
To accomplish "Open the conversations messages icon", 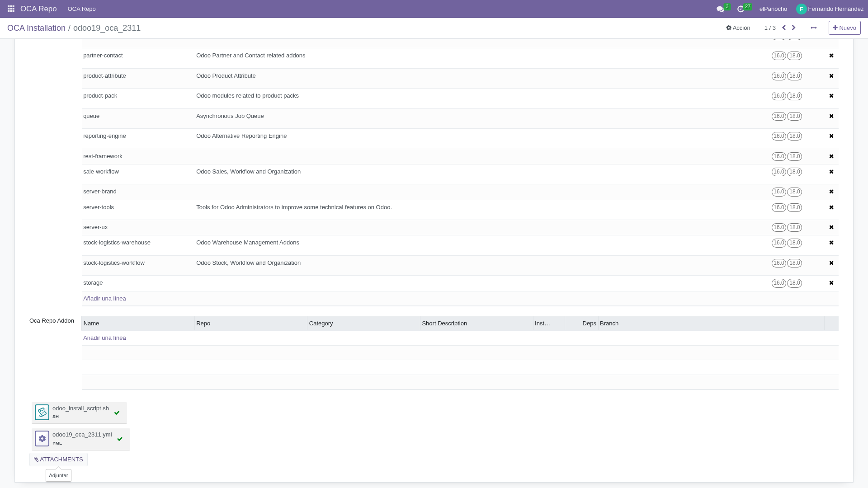I will pyautogui.click(x=720, y=9).
